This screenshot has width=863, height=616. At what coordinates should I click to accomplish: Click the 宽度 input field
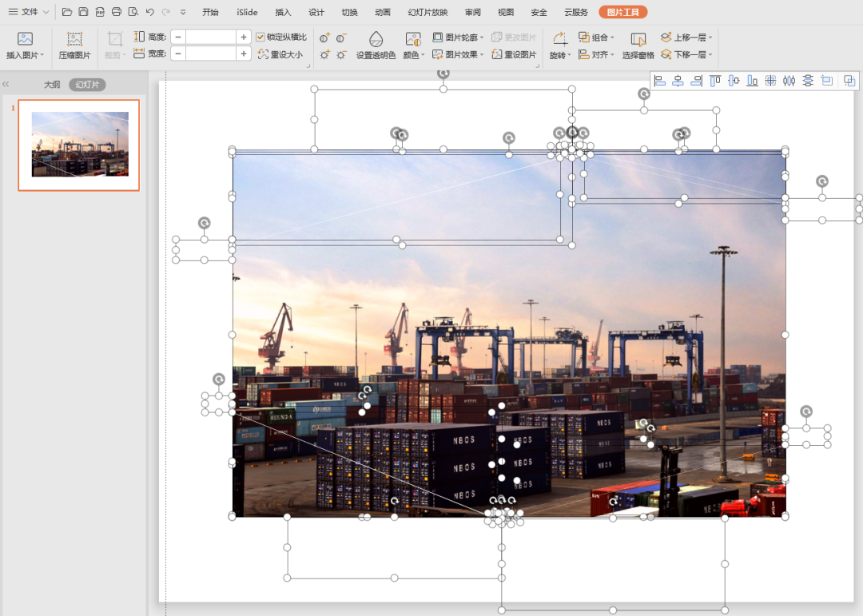coord(211,54)
